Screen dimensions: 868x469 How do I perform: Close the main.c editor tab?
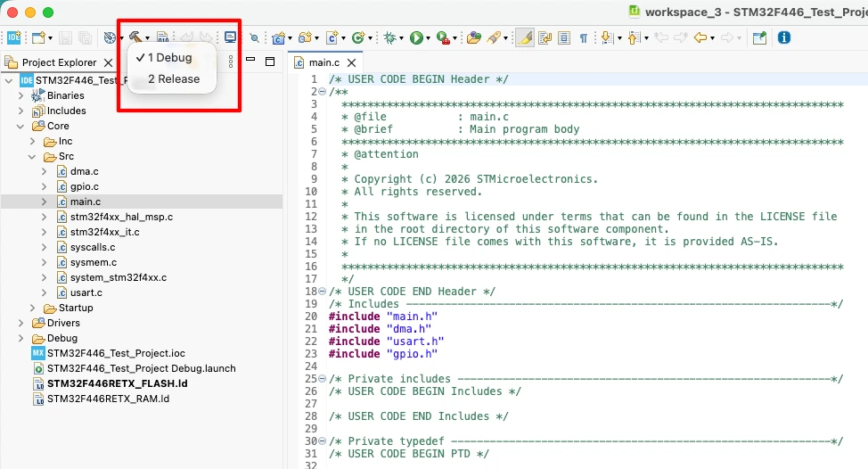[x=351, y=62]
